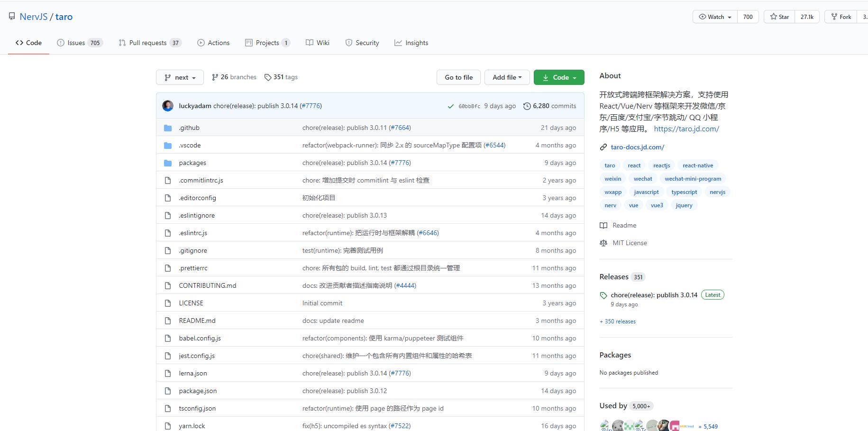Click the jquery topic tag
The width and height of the screenshot is (868, 431).
coord(684,205)
